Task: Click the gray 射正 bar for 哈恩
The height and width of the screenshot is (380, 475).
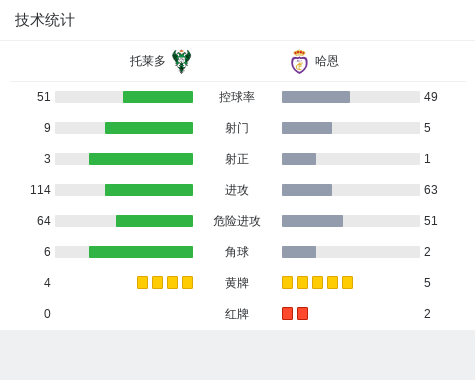Action: 299,159
